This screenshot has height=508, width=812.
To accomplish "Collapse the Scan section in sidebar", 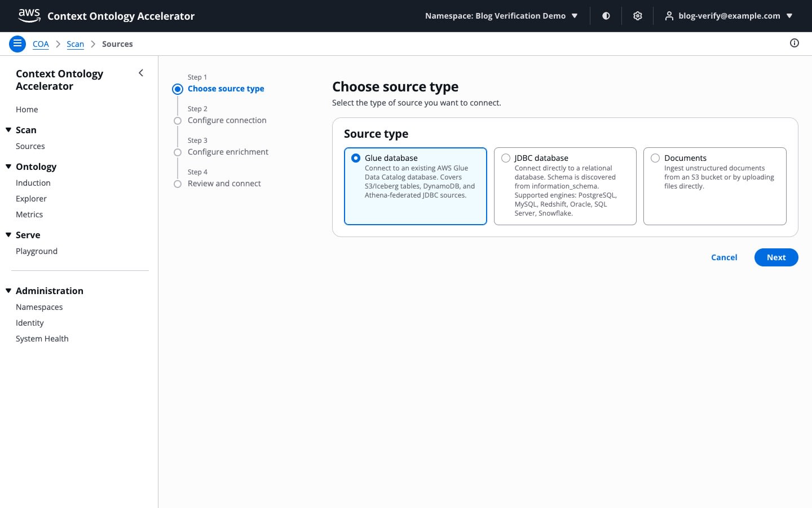I will tap(8, 130).
